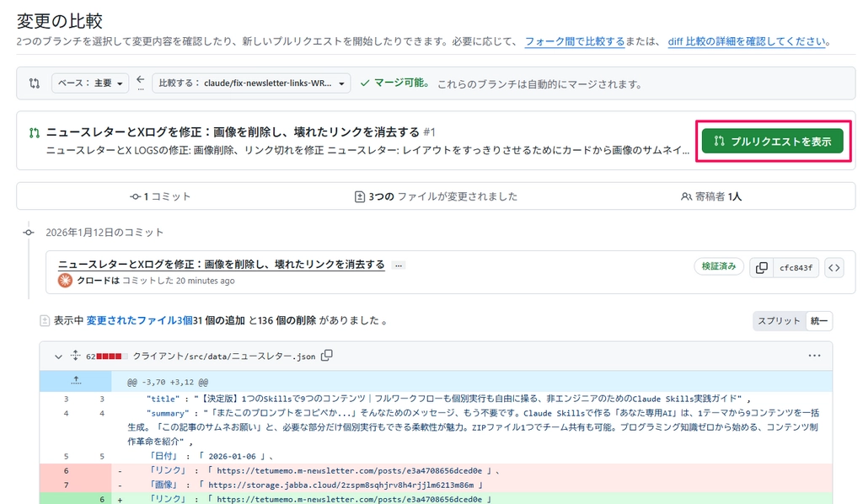Open the ベース：主要 branch dropdown
The image size is (863, 504).
click(90, 83)
